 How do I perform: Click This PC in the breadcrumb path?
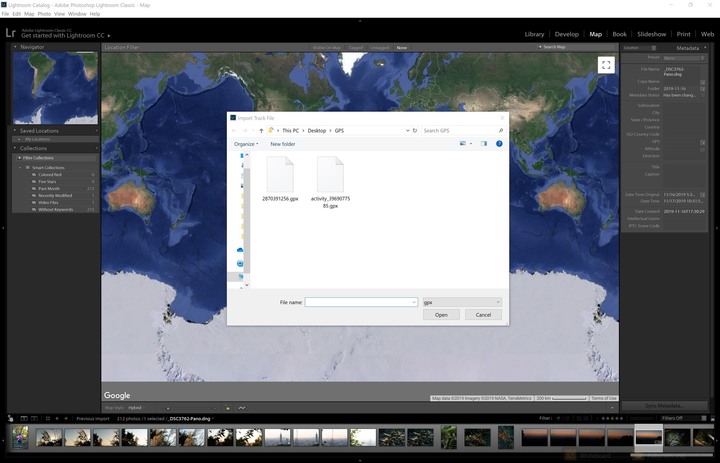pos(290,130)
